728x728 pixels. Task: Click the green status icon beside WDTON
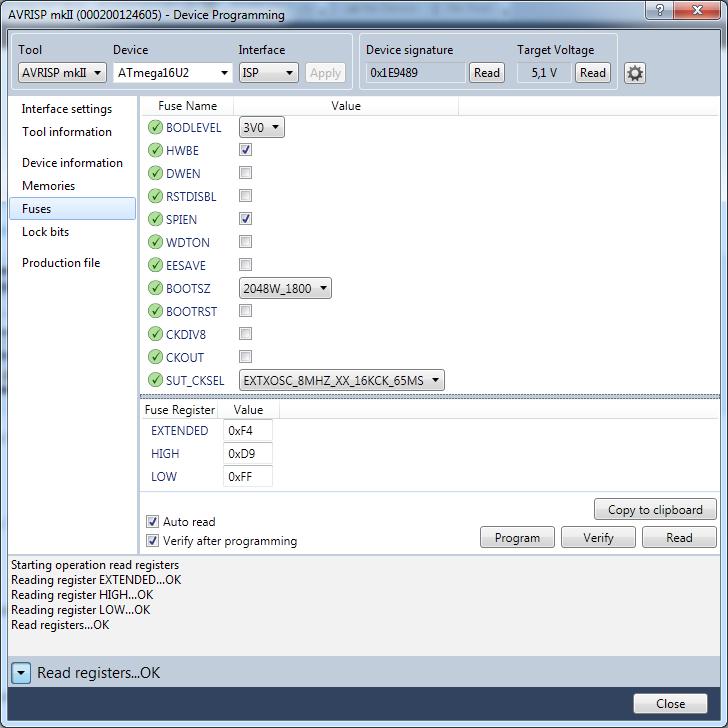pos(155,242)
